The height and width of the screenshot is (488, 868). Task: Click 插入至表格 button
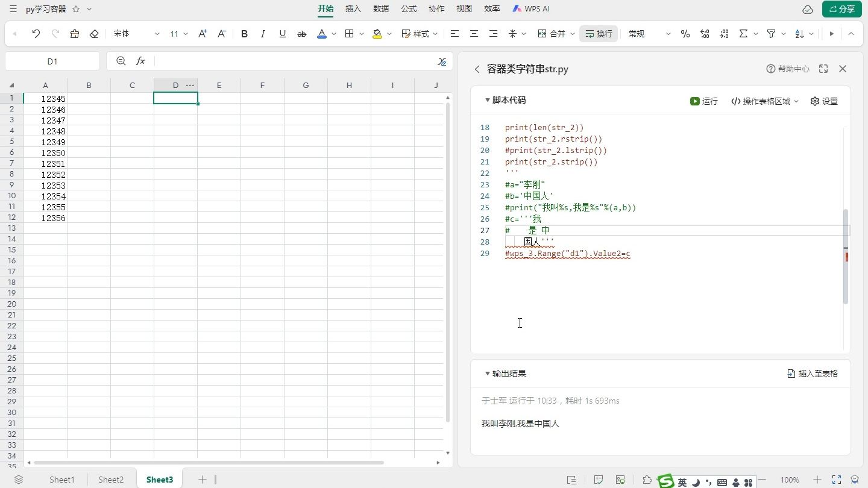coord(813,374)
